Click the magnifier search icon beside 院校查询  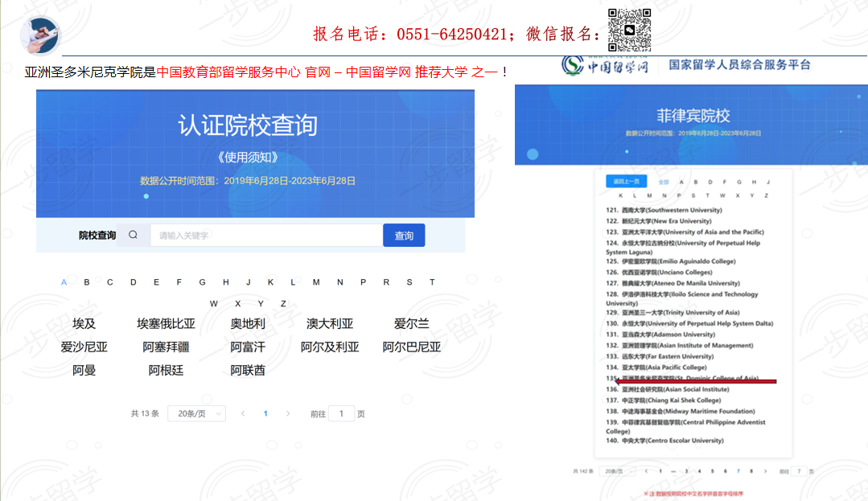coord(133,235)
